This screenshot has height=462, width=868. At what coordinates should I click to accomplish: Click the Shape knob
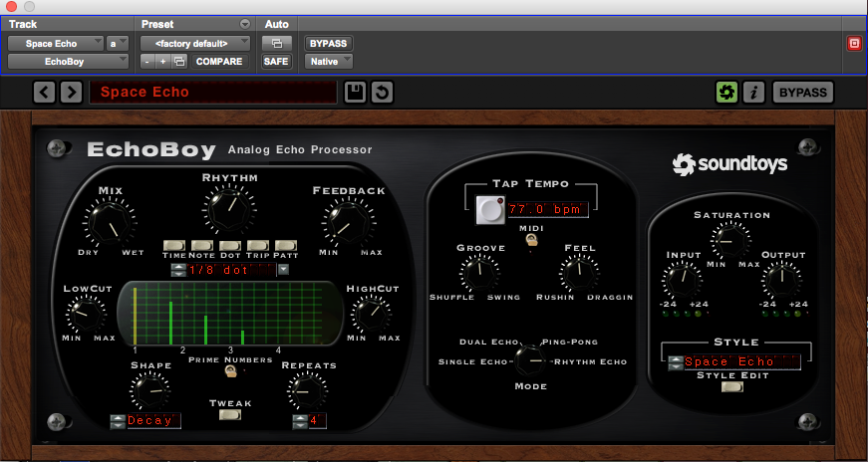coord(149,390)
